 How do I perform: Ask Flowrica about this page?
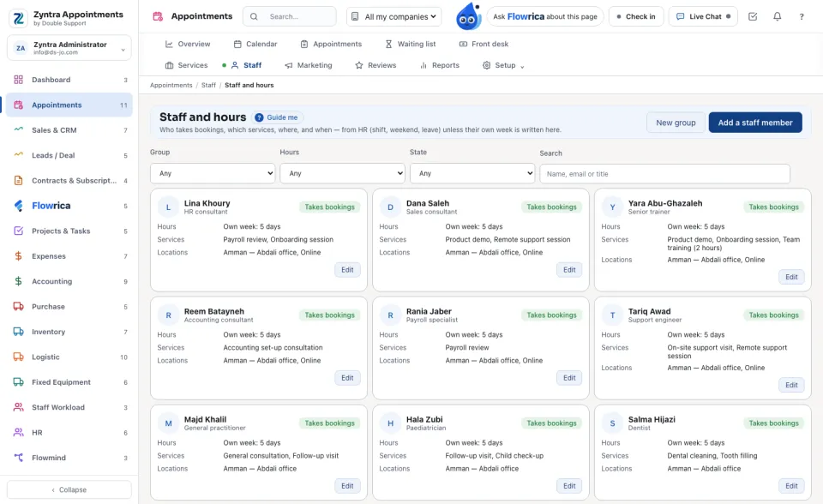pos(545,16)
